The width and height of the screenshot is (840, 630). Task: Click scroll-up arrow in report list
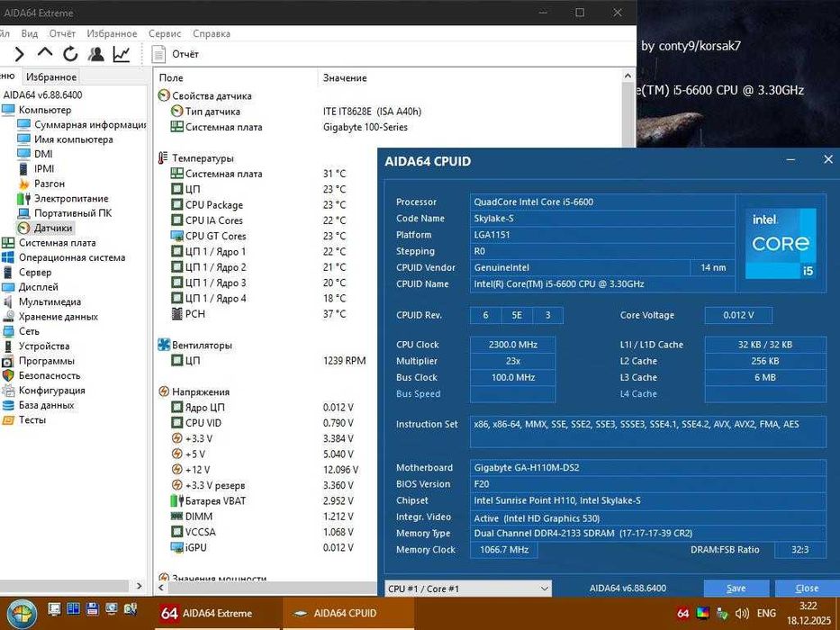pyautogui.click(x=628, y=76)
